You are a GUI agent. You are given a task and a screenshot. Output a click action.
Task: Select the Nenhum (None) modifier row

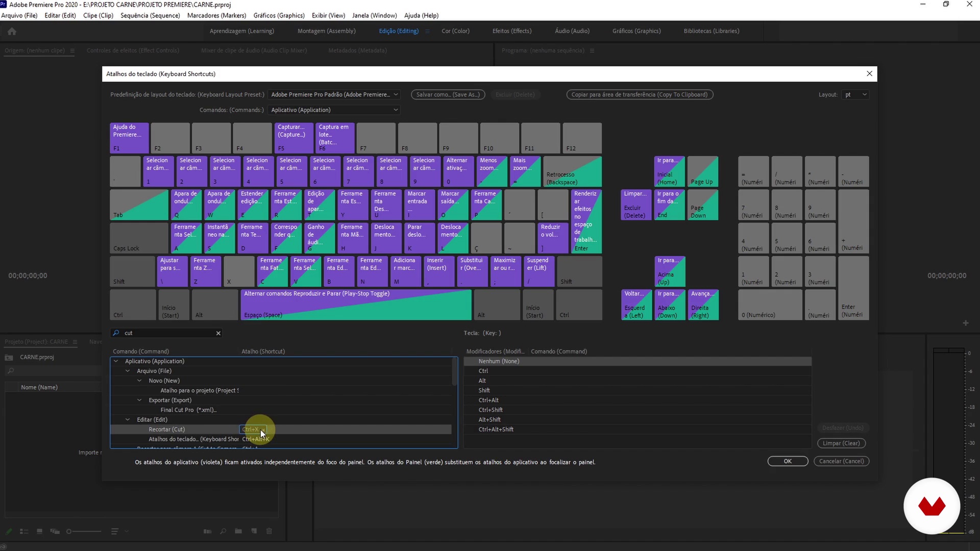pyautogui.click(x=637, y=361)
